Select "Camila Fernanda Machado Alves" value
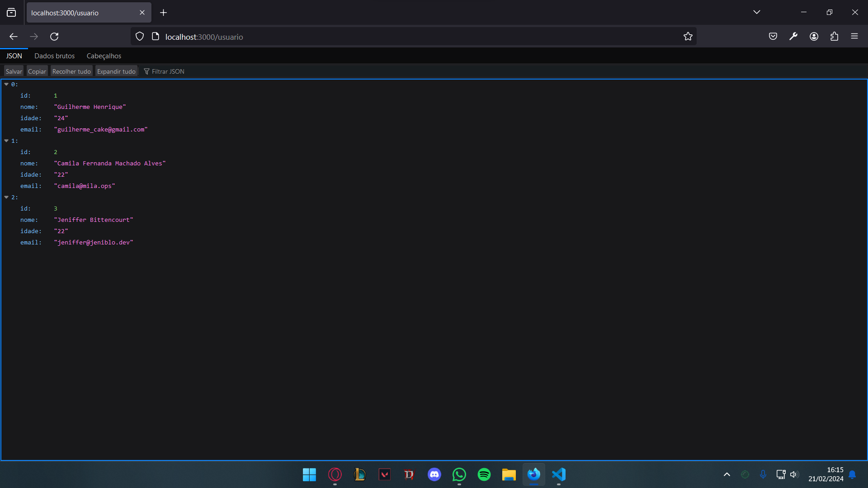Image resolution: width=868 pixels, height=488 pixels. (110, 164)
